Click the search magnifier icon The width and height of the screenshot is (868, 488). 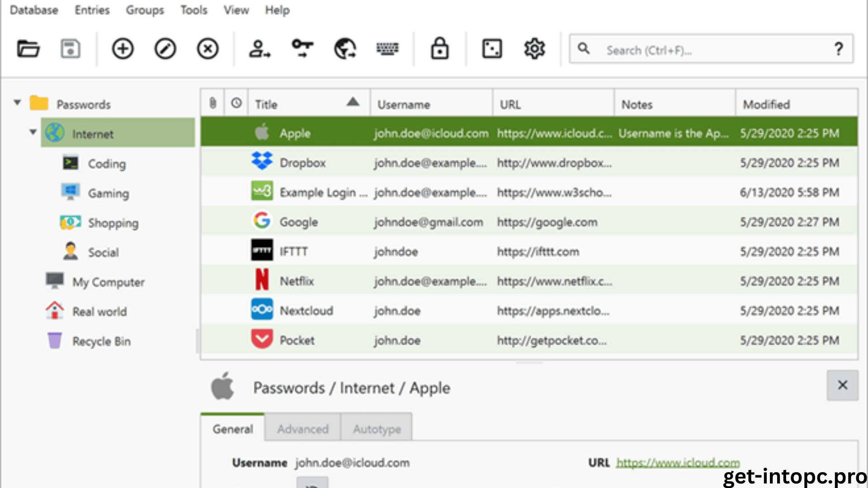pos(584,48)
